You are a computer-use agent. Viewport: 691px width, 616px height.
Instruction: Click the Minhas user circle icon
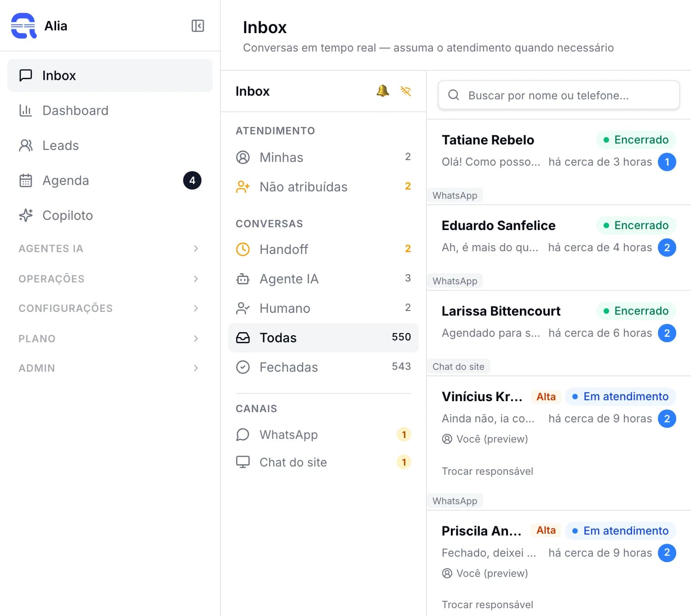[243, 157]
